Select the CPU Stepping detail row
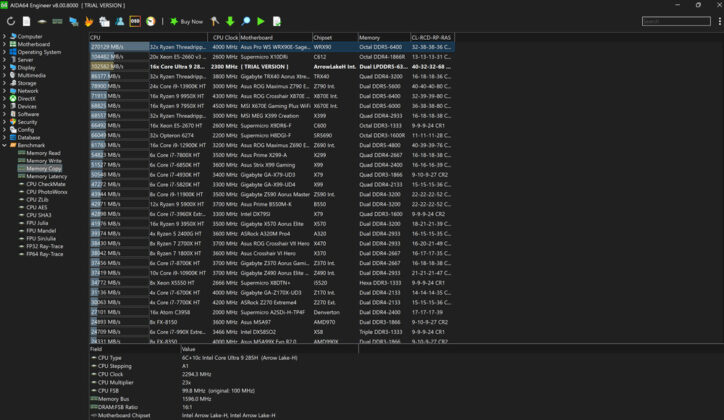724x420 pixels. pos(224,366)
